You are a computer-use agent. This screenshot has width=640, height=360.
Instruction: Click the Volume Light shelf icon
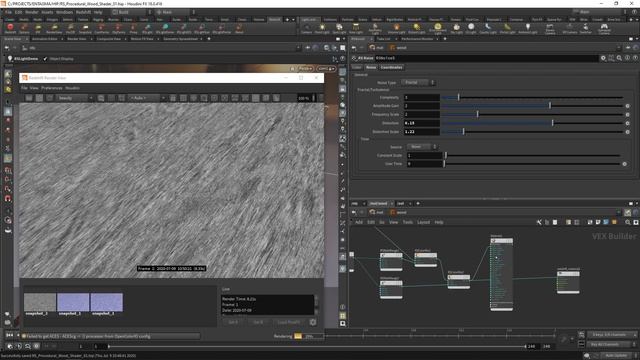[x=396, y=28]
